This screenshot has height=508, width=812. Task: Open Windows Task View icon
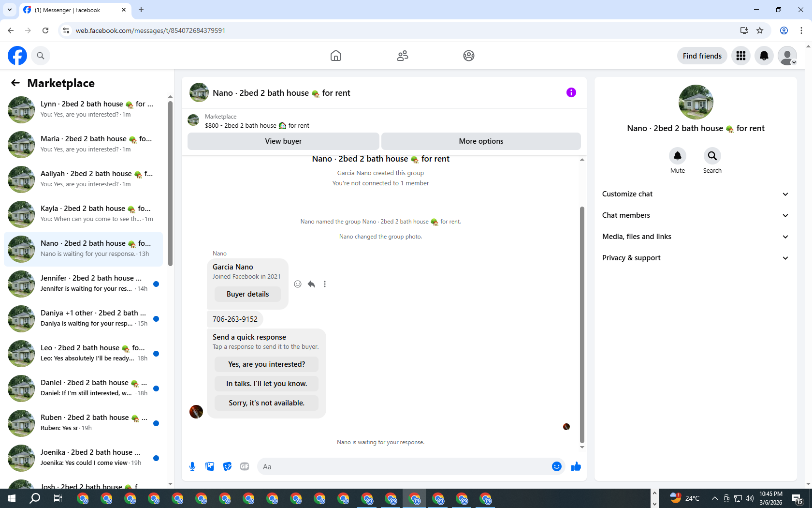click(58, 498)
